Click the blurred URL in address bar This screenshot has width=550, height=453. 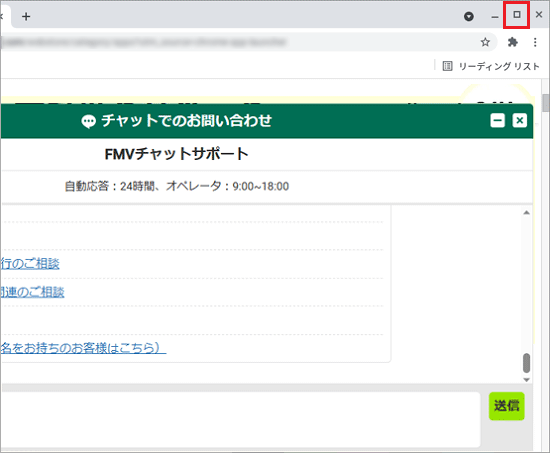coord(144,42)
